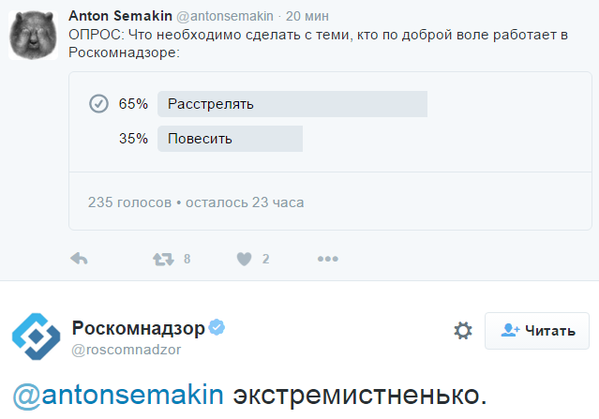This screenshot has height=419, width=599.
Task: Click the retweet count number 8
Action: [x=187, y=259]
